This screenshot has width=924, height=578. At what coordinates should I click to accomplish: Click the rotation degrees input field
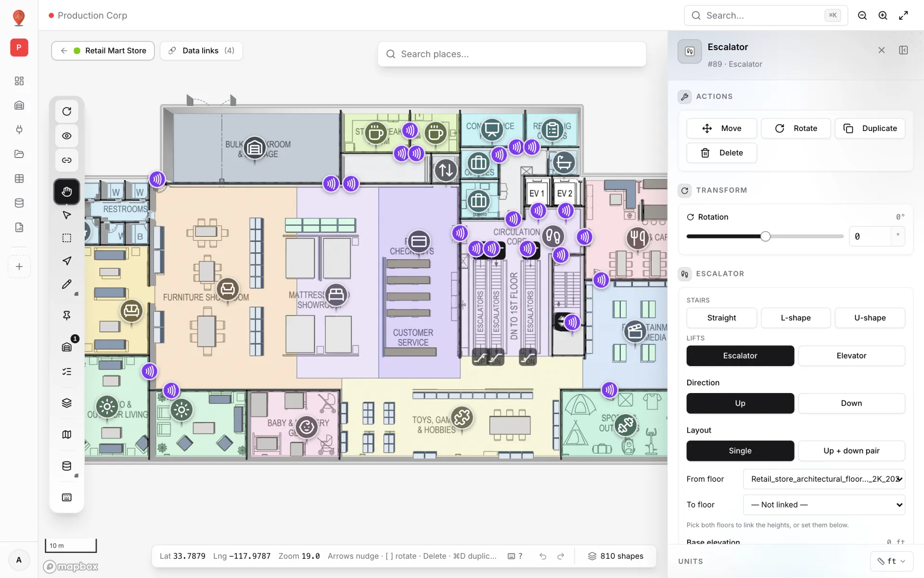[x=870, y=236]
